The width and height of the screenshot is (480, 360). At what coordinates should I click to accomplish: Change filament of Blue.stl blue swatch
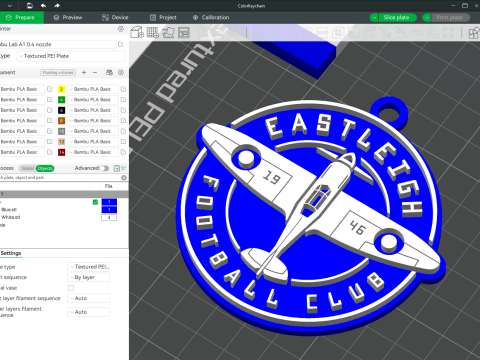[109, 210]
